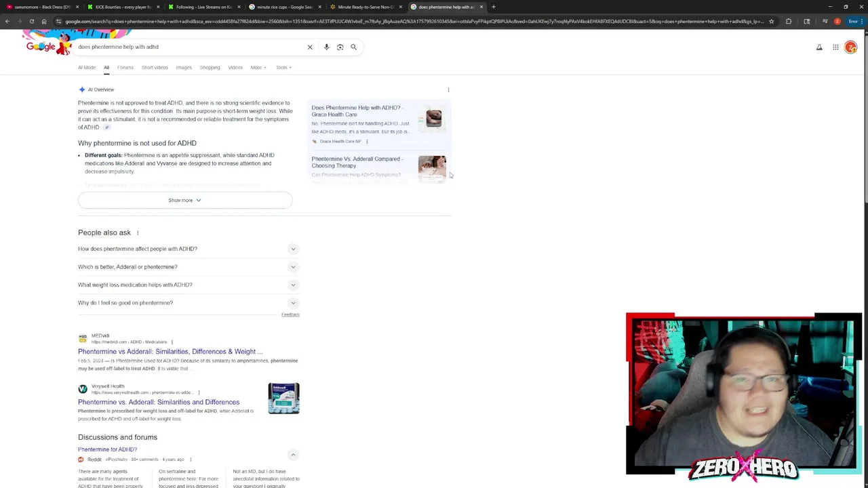
Task: Click the Feedback link under People also ask
Action: point(290,314)
